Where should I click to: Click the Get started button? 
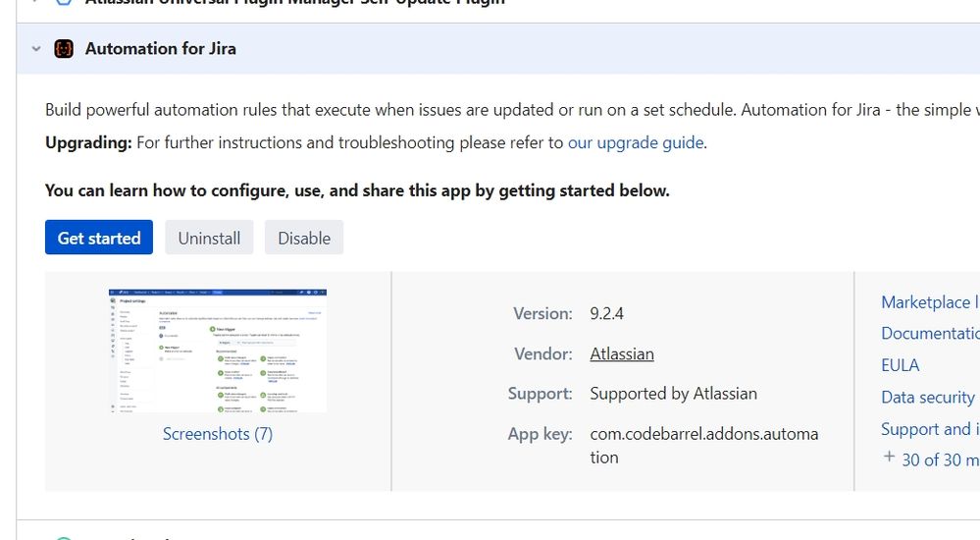[99, 238]
